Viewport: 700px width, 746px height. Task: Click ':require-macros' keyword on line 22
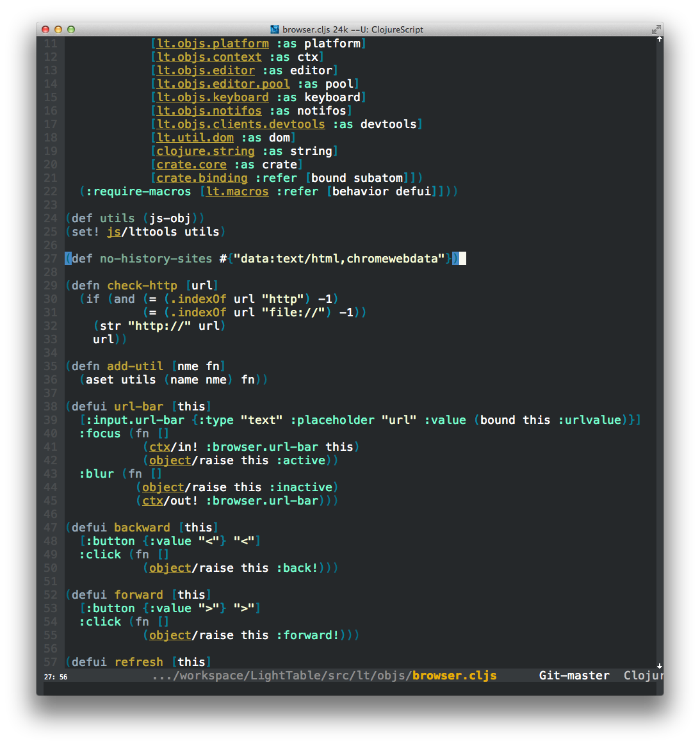pyautogui.click(x=138, y=191)
